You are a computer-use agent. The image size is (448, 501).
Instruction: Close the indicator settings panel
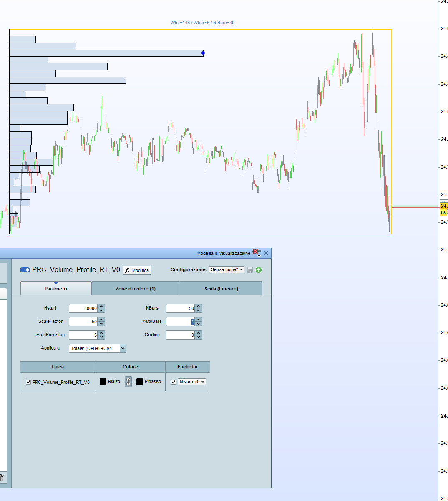(x=266, y=253)
